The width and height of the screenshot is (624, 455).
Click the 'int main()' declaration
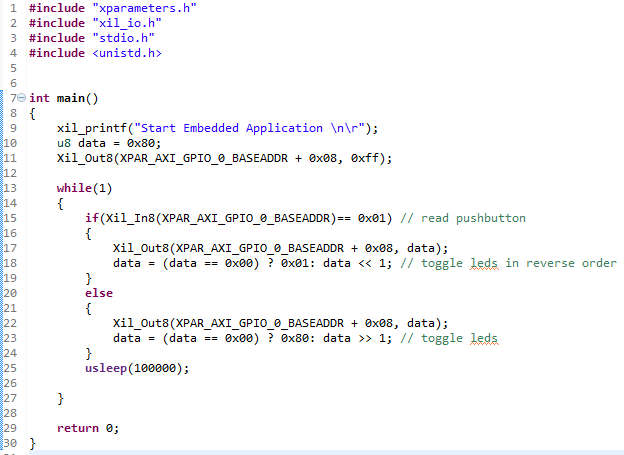point(64,98)
